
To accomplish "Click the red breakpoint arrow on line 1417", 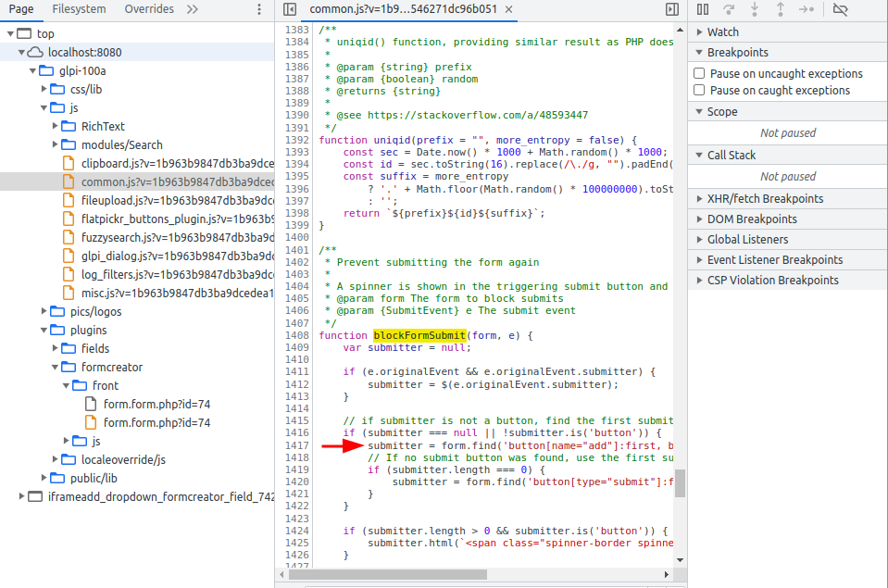I will coord(343,445).
